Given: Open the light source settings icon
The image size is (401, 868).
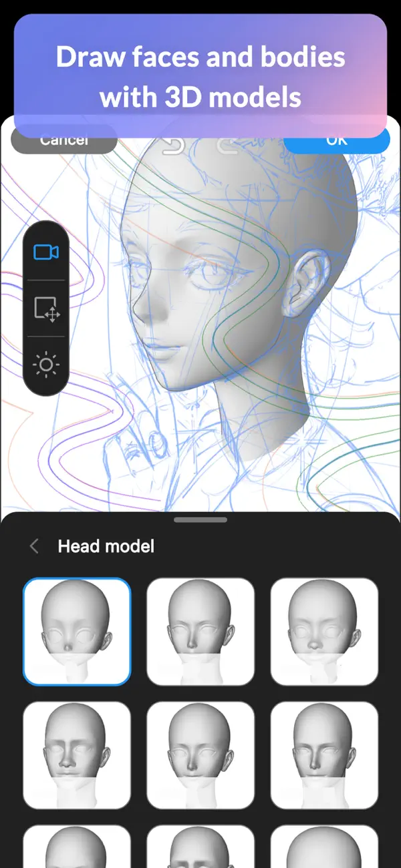Looking at the screenshot, I should click(47, 365).
